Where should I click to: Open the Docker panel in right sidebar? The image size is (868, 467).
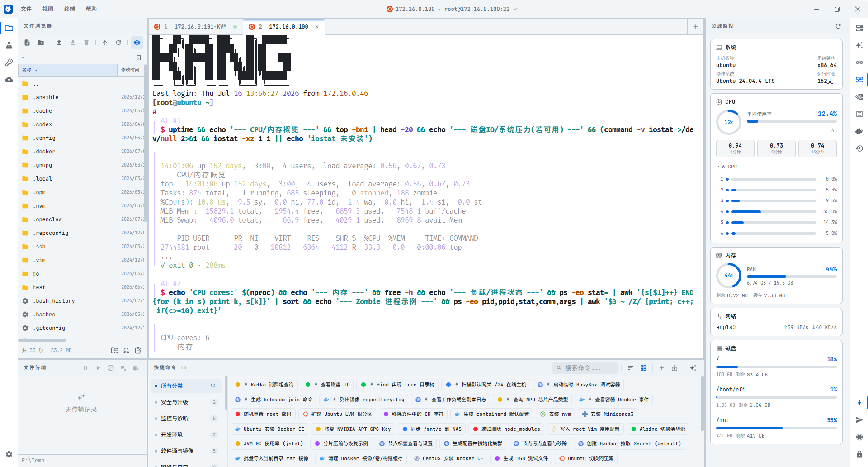[859, 131]
